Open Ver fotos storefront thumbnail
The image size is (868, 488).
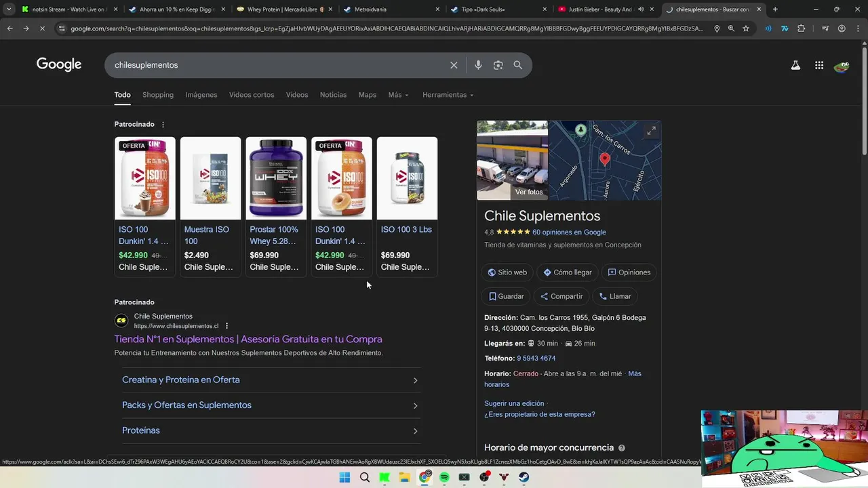pos(512,161)
